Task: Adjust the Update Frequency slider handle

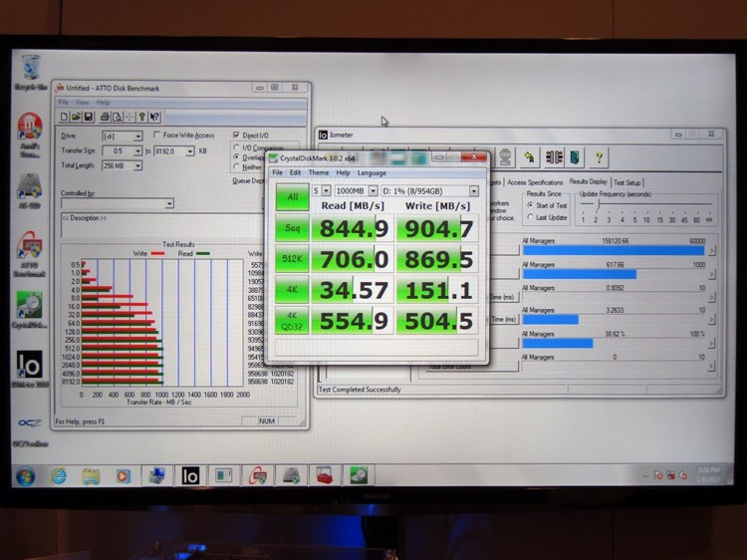Action: (x=598, y=204)
